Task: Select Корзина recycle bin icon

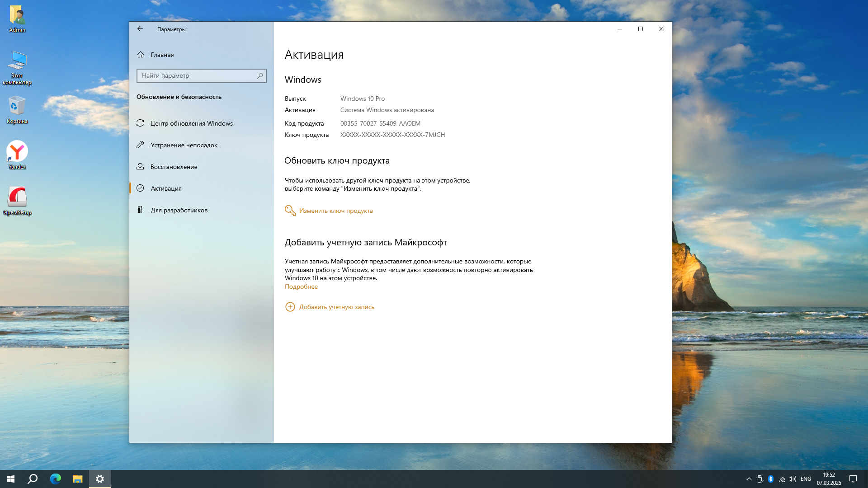Action: point(17,107)
